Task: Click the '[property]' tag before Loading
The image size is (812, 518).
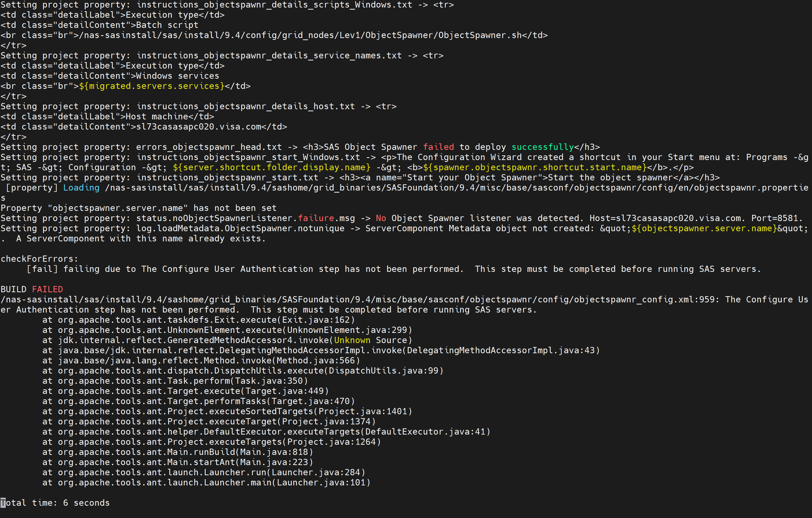Action: coord(32,188)
